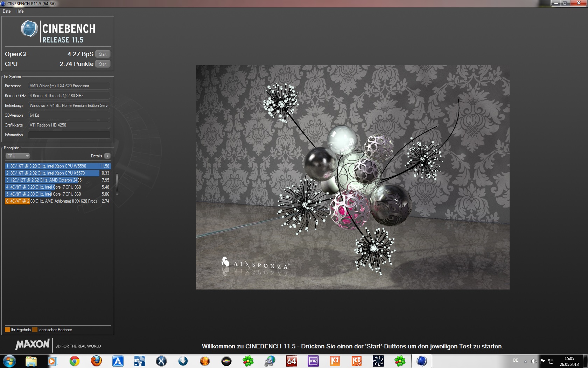Click the CB-Version 64 Bit field
Screen dimensions: 588x368
69,115
